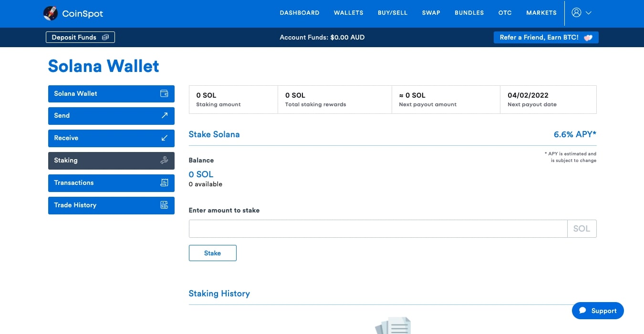Click the CoinSpot brand name text
Screen dimensions: 644x334
pyautogui.click(x=83, y=14)
